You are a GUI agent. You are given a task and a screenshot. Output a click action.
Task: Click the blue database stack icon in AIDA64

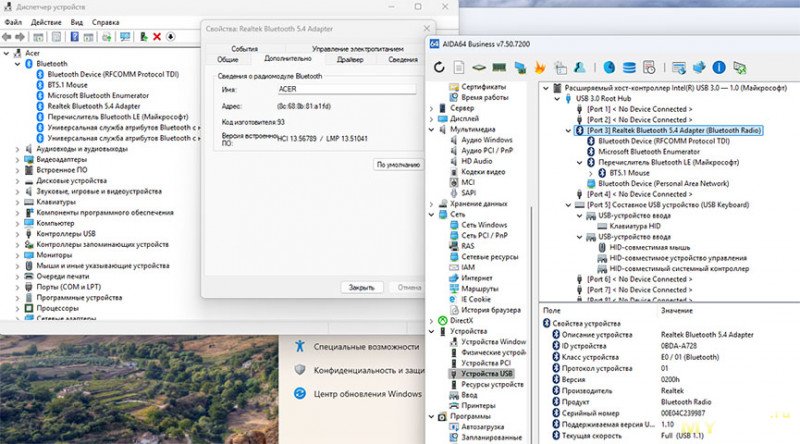(629, 67)
